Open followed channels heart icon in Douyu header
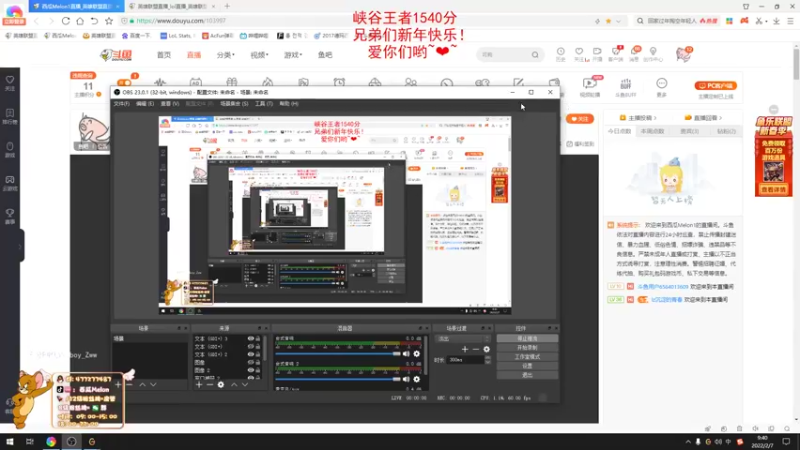Viewport: 800px width, 450px height. pyautogui.click(x=579, y=54)
